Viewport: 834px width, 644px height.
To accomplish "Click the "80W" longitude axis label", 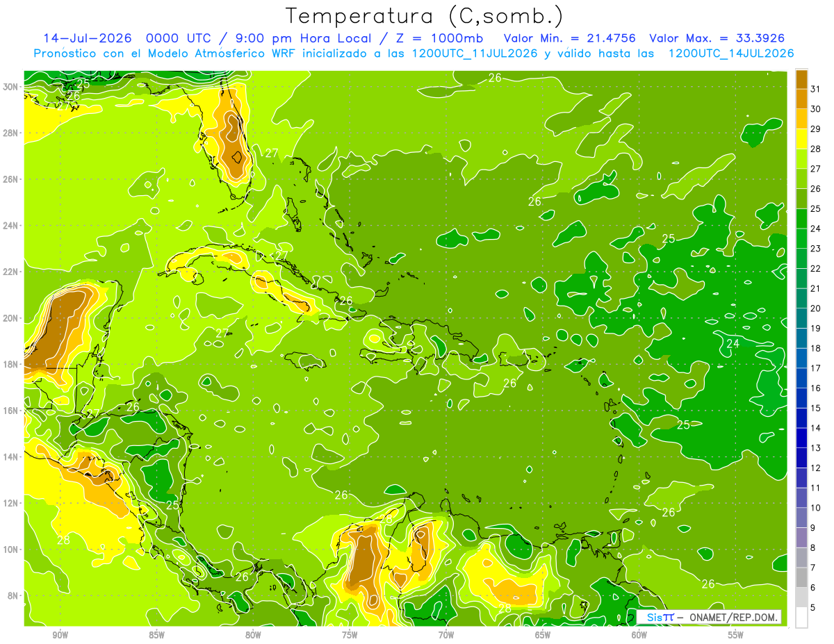I will [253, 635].
